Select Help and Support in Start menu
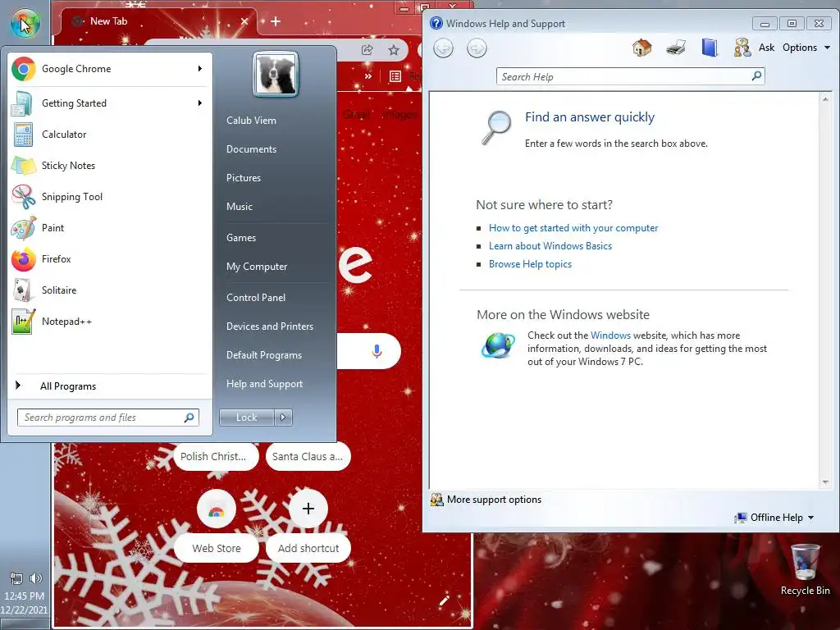The width and height of the screenshot is (840, 630). (x=265, y=384)
